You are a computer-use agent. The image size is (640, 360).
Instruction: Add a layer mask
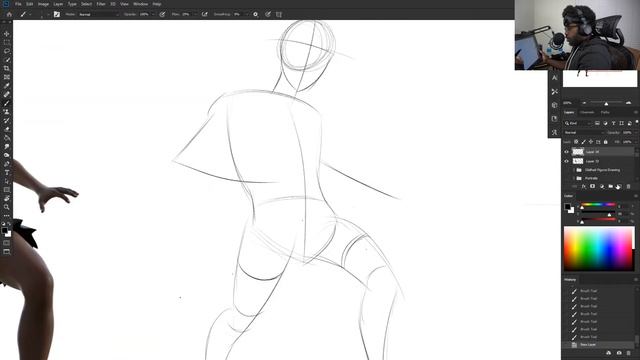tap(592, 187)
